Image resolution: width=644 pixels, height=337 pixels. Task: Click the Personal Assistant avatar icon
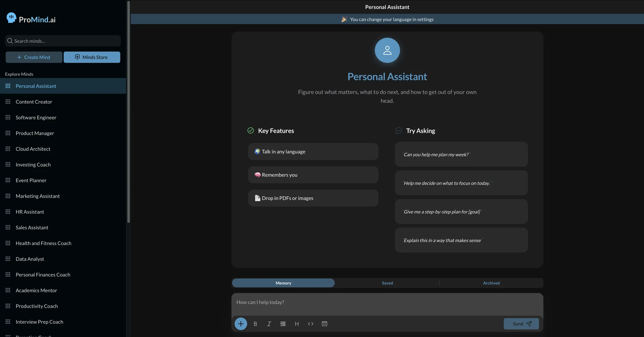click(387, 50)
